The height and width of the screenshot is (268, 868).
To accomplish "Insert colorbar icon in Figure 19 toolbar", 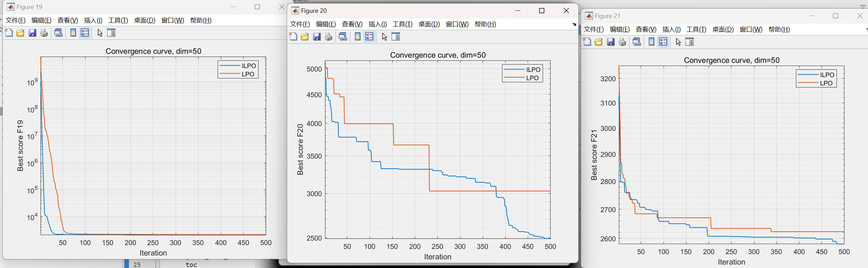I will pyautogui.click(x=73, y=33).
